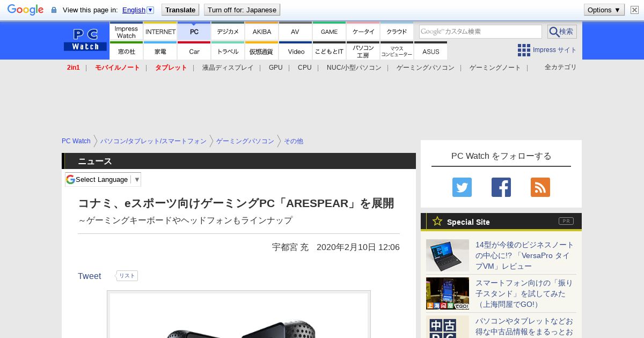Open the 液晶ディスプレイ category link

point(228,68)
